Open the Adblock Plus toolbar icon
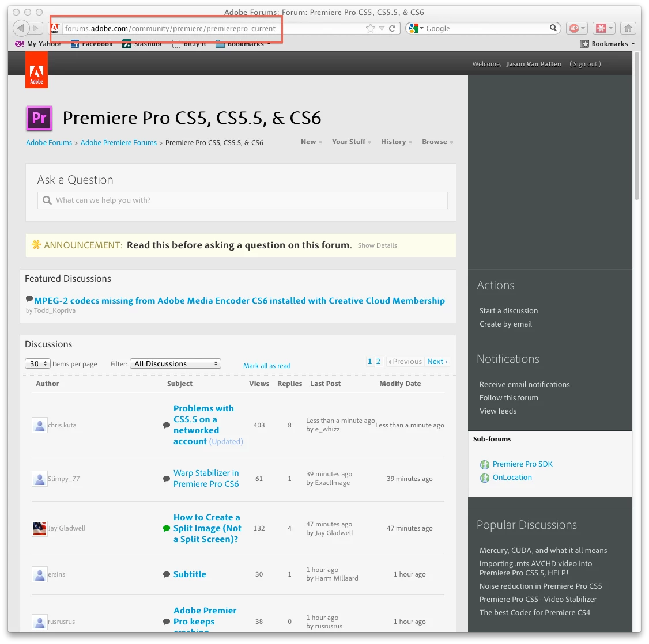The height and width of the screenshot is (644, 649). (x=576, y=29)
